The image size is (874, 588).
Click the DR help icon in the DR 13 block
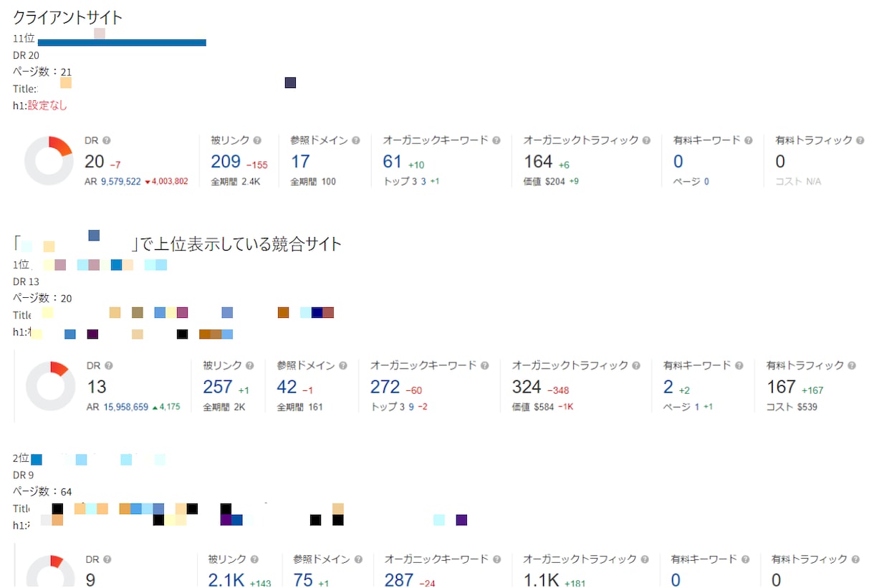pyautogui.click(x=108, y=366)
